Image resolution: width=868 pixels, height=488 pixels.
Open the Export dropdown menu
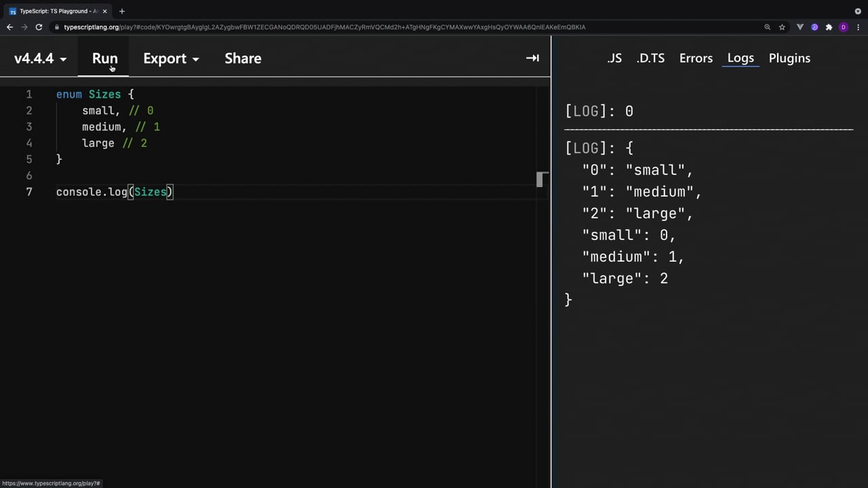pyautogui.click(x=171, y=58)
